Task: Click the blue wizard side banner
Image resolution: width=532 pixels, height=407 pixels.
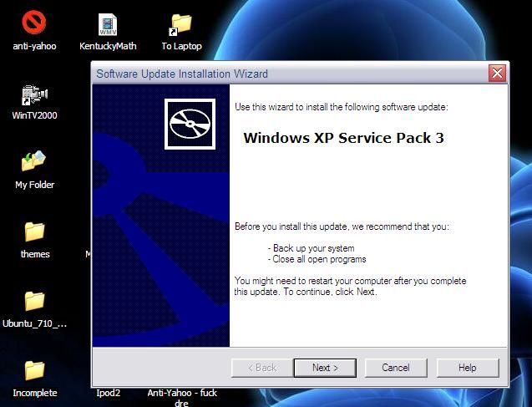Action: tap(161, 216)
